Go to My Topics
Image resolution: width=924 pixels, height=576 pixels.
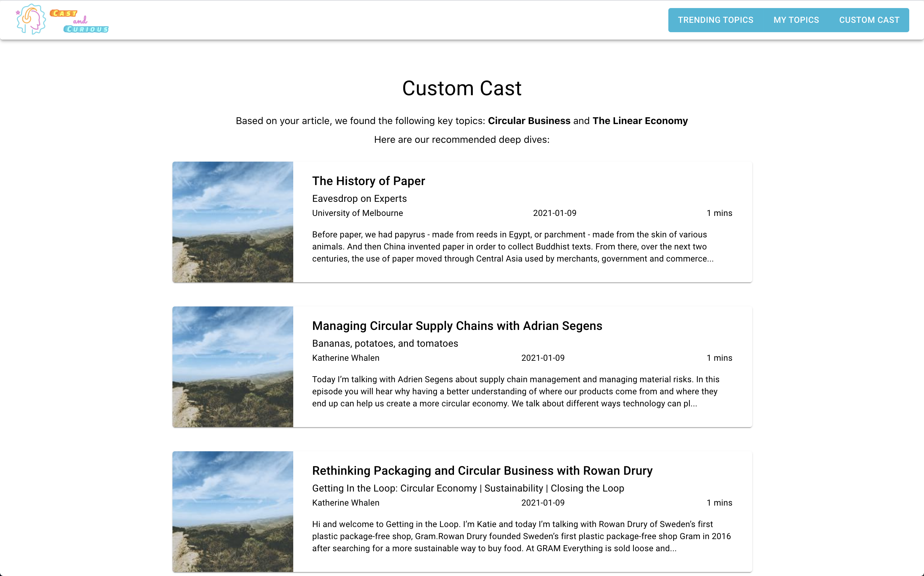pyautogui.click(x=796, y=20)
